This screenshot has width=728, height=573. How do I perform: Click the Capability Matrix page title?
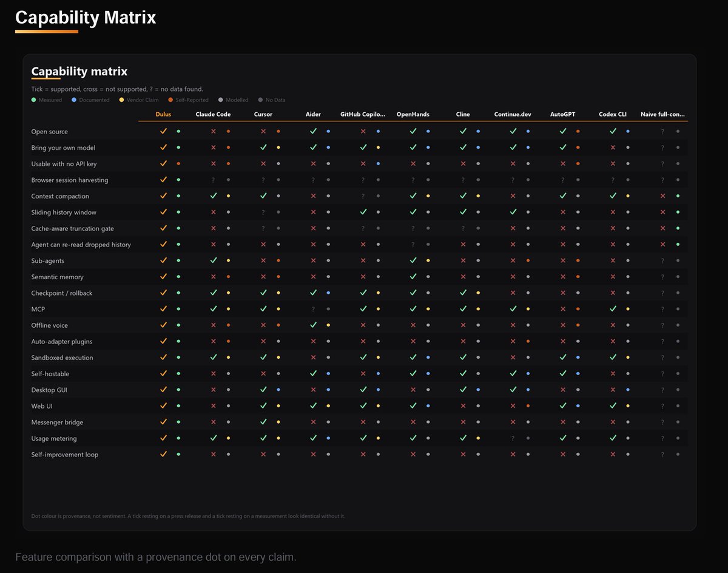pos(86,18)
